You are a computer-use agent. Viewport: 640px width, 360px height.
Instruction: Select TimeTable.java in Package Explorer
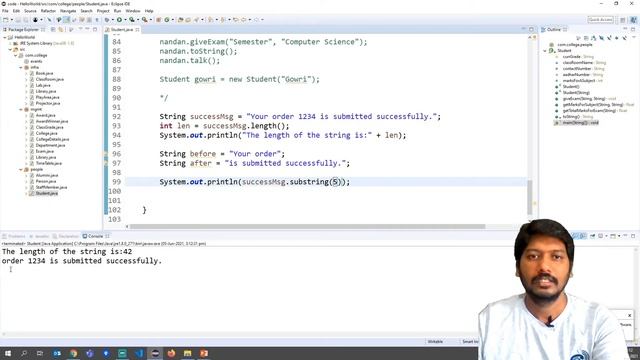coord(48,163)
